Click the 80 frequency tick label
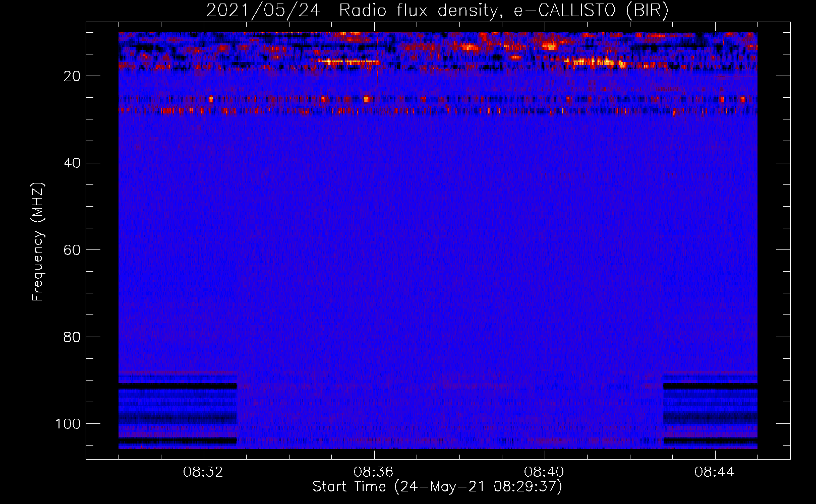Screen dimensions: 816x504 72,337
